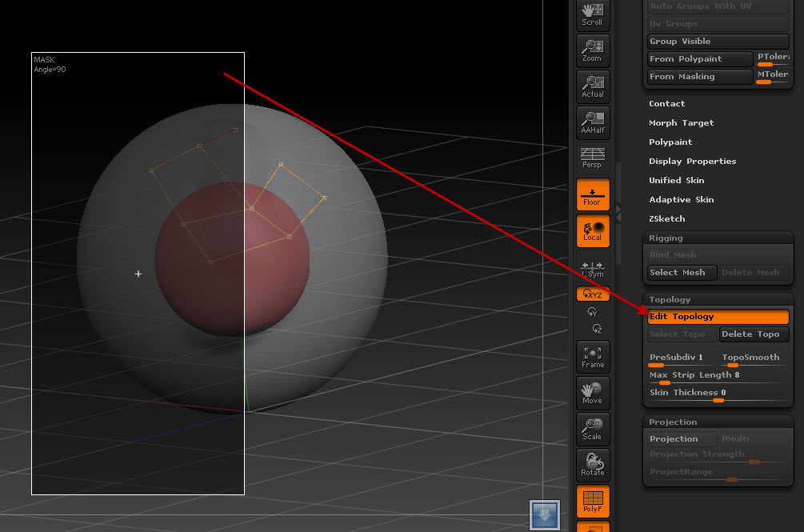Viewport: 804px width, 532px height.
Task: Toggle the Floor grid button
Action: point(593,194)
